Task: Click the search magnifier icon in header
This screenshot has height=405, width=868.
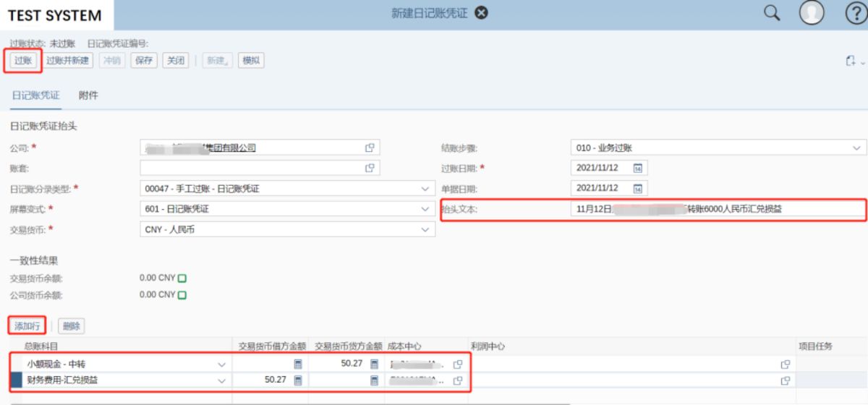Action: pyautogui.click(x=772, y=13)
